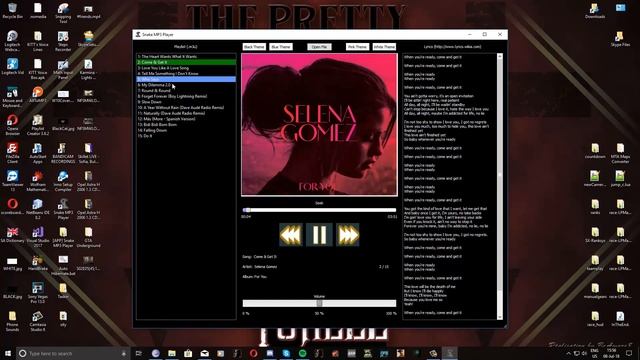This screenshot has width=640, height=360.
Task: Select track 13 Bidi Bidi Bom Bom
Action: (x=186, y=124)
